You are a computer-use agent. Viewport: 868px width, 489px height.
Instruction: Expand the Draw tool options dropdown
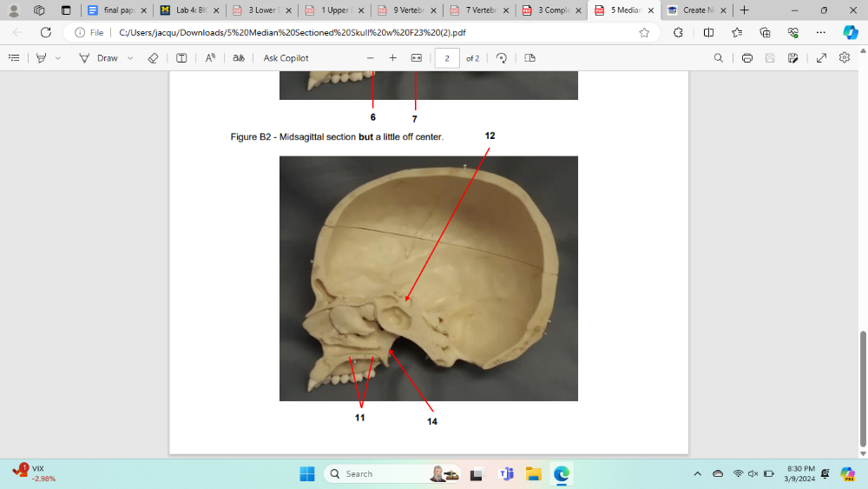pyautogui.click(x=130, y=58)
